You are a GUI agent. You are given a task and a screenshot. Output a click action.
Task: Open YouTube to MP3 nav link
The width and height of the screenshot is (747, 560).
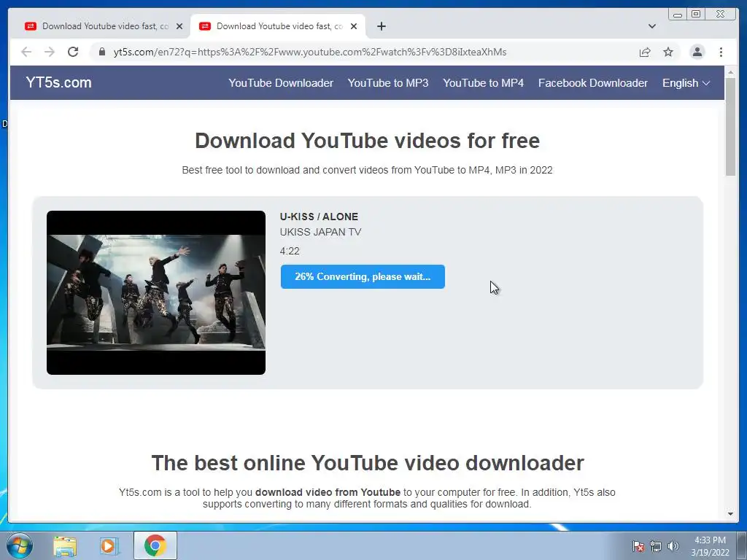click(388, 83)
